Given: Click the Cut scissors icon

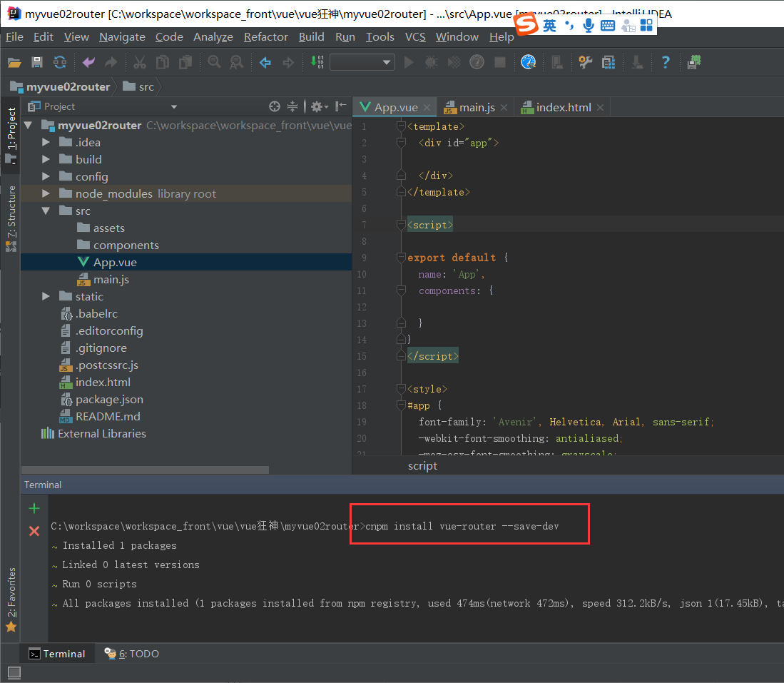Looking at the screenshot, I should pos(140,63).
